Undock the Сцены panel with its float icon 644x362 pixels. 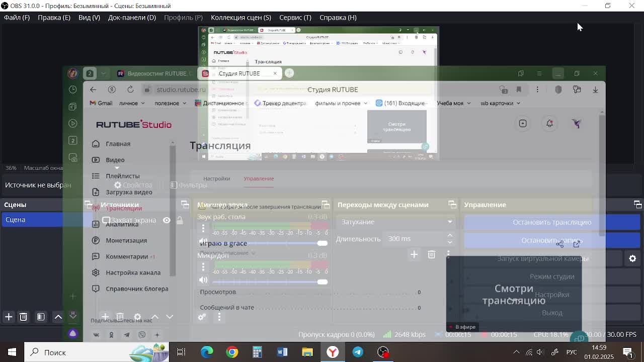coord(89,205)
